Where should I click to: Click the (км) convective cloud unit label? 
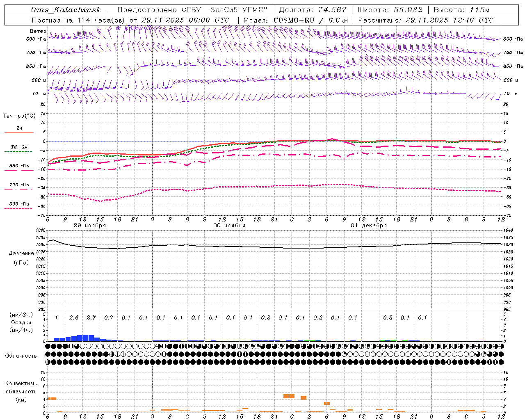coord(21,399)
